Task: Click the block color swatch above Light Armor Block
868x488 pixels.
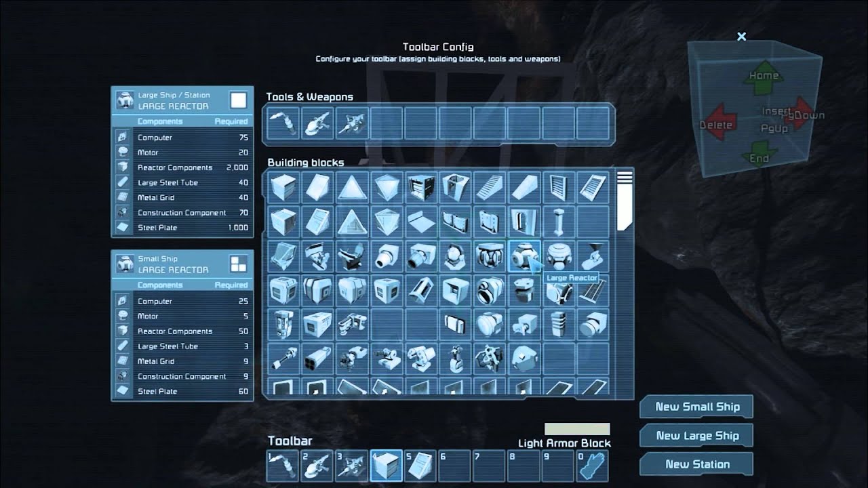Action: click(577, 429)
